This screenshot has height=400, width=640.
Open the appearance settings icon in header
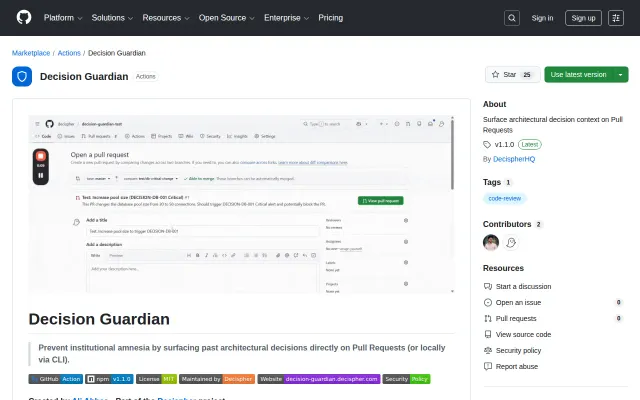pos(616,18)
